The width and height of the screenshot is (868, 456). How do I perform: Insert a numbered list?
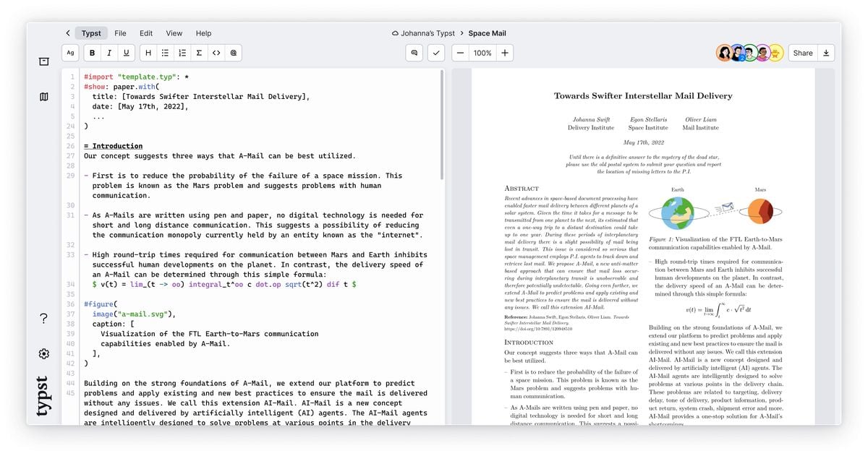pyautogui.click(x=182, y=53)
